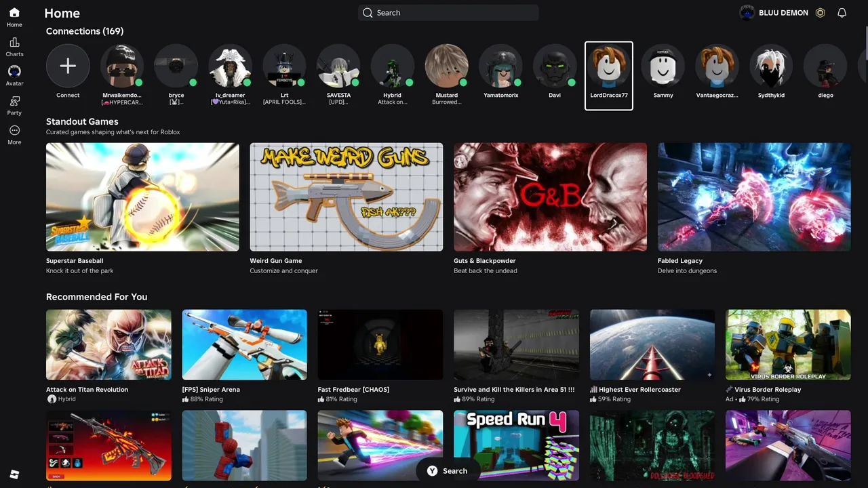The width and height of the screenshot is (868, 488).
Task: Open Fabled Legacy game thumbnail
Action: (x=754, y=197)
